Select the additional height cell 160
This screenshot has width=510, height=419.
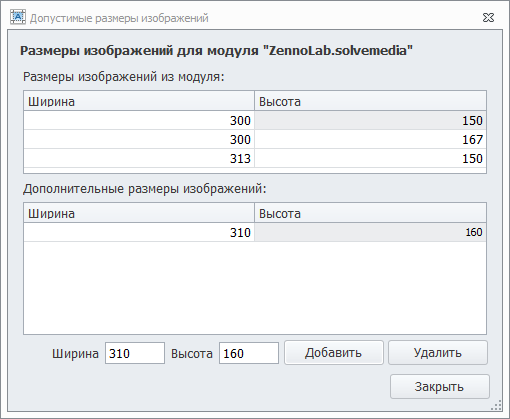[x=370, y=232]
